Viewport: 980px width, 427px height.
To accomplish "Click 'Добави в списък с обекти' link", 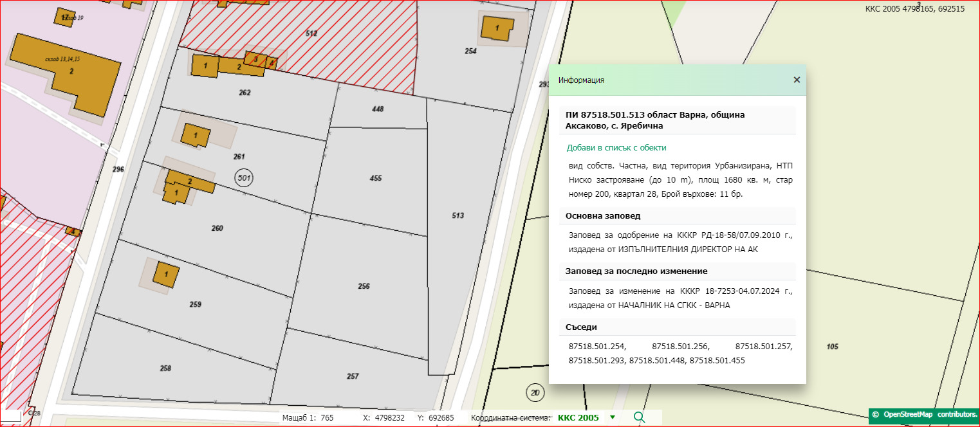I will coord(616,147).
